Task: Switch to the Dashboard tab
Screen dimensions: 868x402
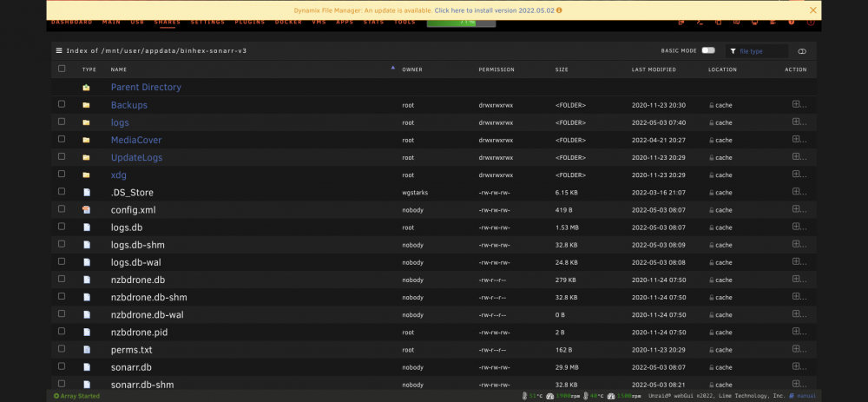Action: (x=71, y=23)
